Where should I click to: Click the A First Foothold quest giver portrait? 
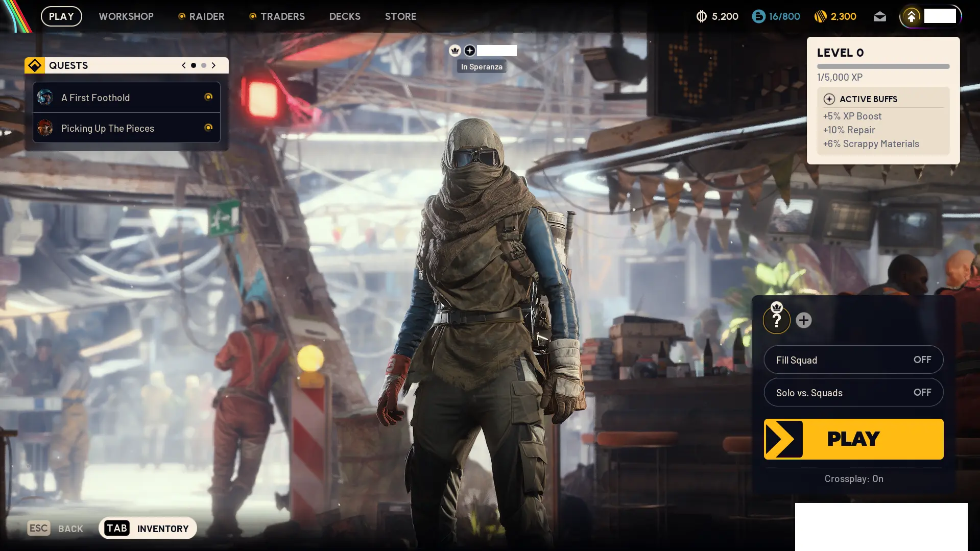(45, 97)
